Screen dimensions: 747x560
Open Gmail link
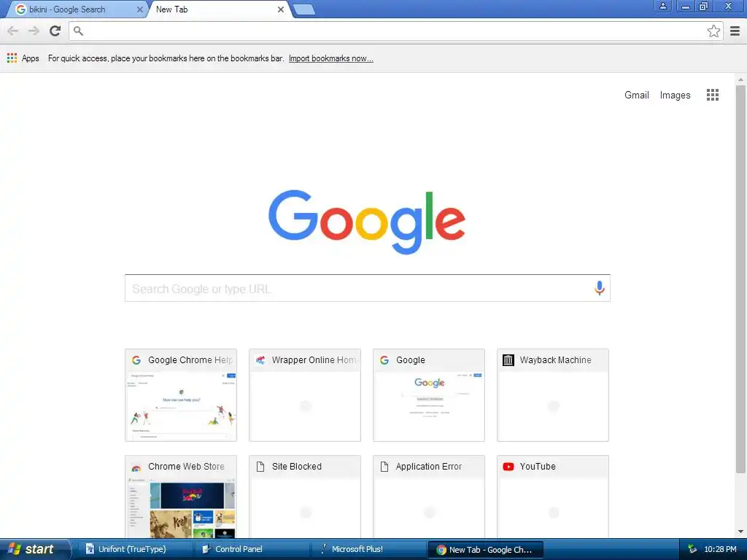(x=636, y=95)
